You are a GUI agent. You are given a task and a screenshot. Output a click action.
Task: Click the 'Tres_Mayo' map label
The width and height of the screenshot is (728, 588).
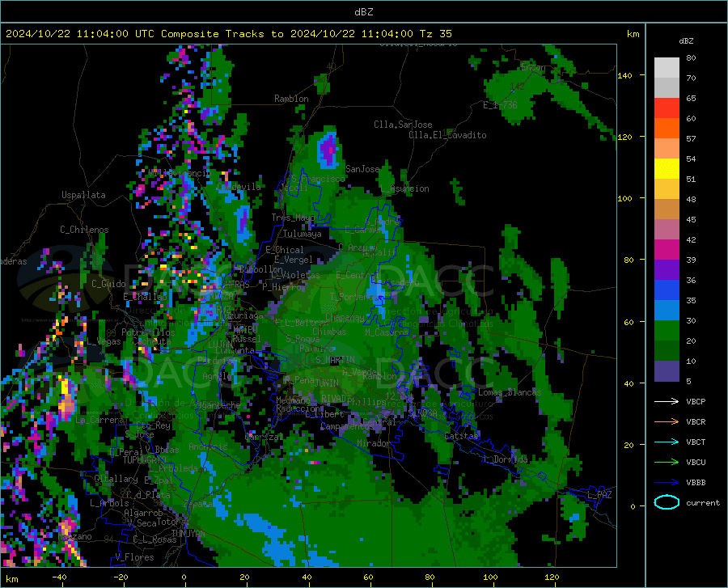[x=293, y=218]
